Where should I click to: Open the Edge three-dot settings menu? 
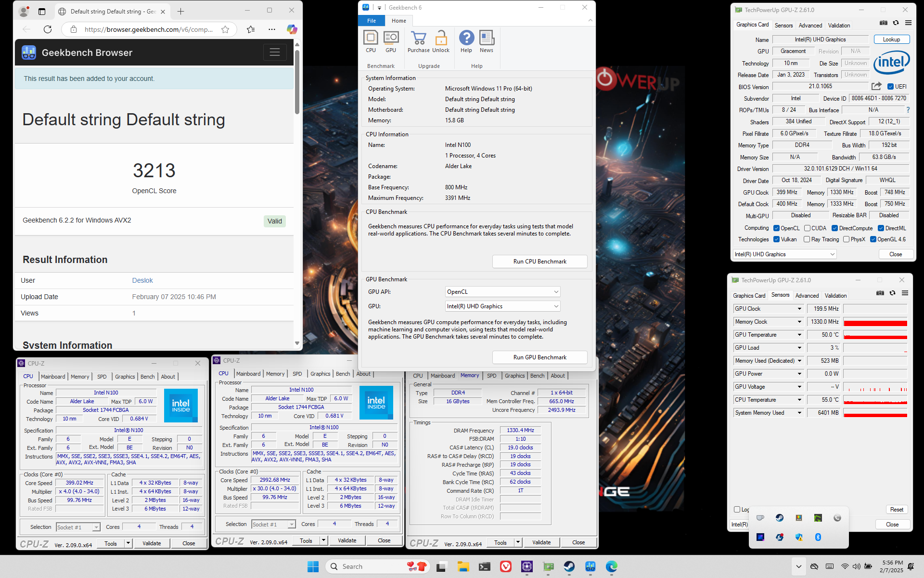272,29
